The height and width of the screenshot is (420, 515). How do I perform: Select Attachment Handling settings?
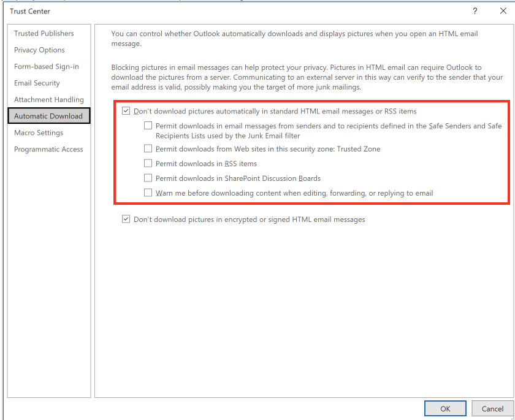click(48, 99)
